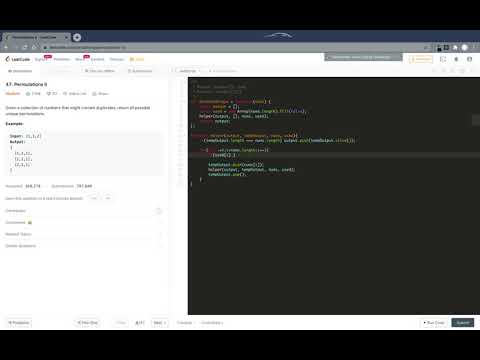Click the Pick One random button

(88, 323)
